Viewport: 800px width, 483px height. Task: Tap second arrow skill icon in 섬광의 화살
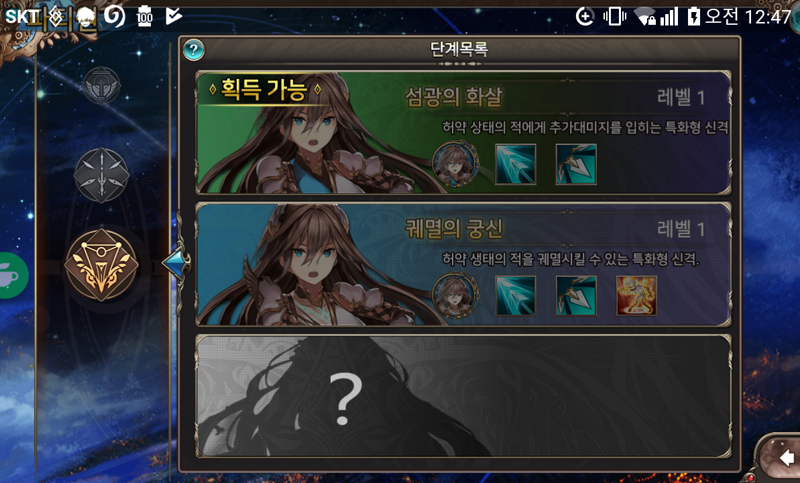(x=576, y=164)
